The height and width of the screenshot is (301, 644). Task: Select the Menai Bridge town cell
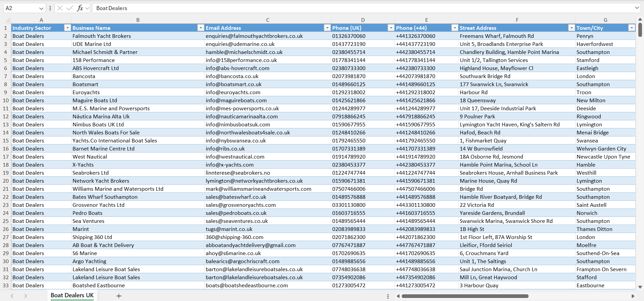(605, 132)
